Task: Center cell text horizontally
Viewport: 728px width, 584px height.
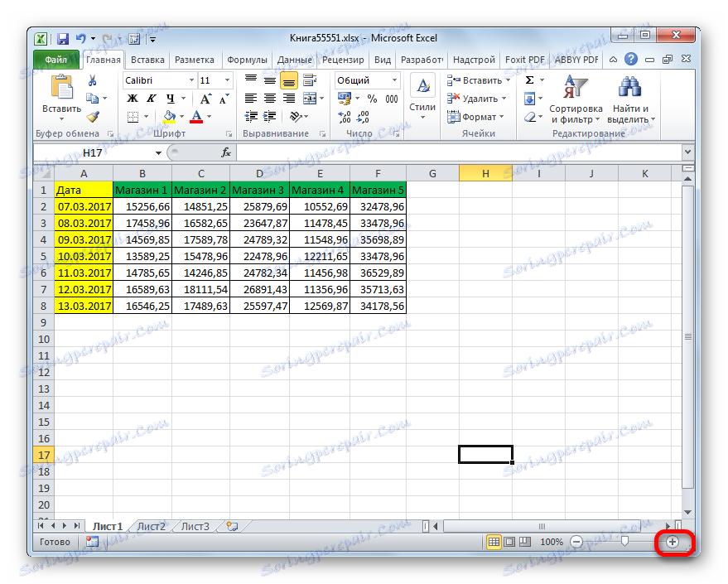Action: coord(270,99)
